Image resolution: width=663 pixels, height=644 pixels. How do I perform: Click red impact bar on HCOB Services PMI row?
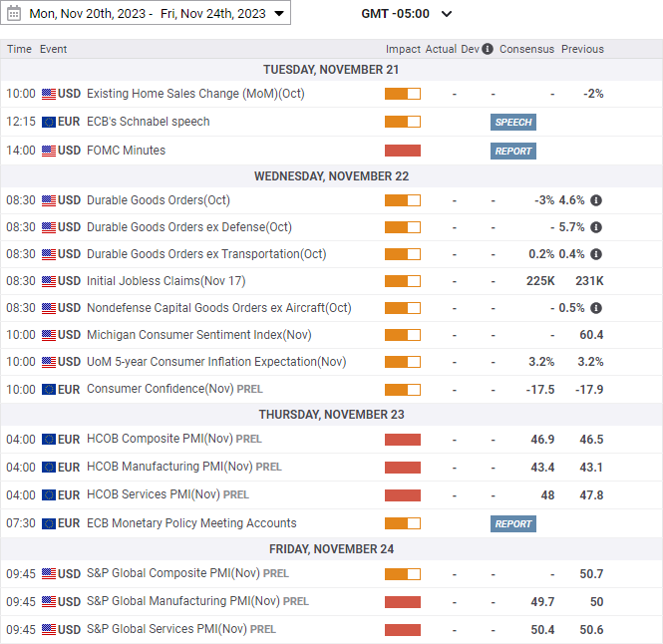403,495
